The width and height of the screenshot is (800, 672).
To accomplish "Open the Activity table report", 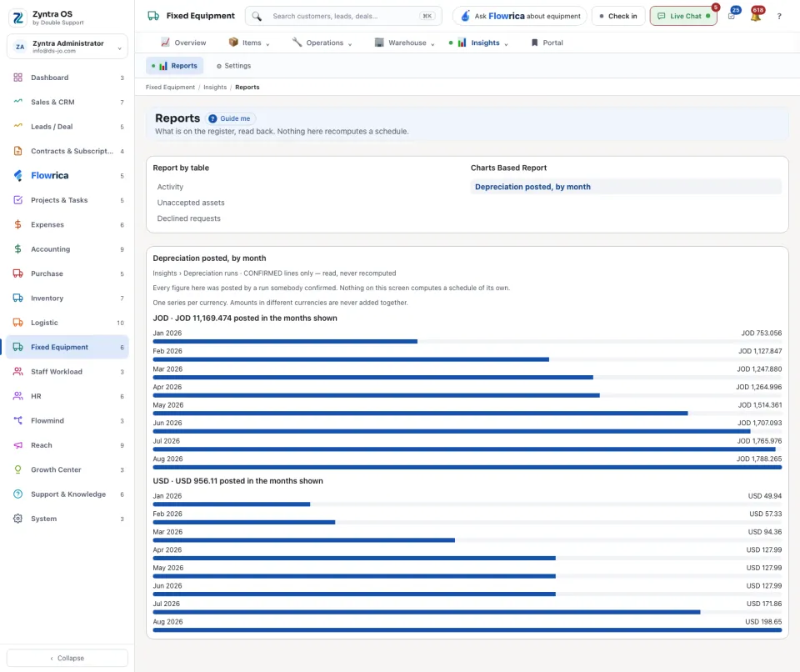I will (x=170, y=187).
